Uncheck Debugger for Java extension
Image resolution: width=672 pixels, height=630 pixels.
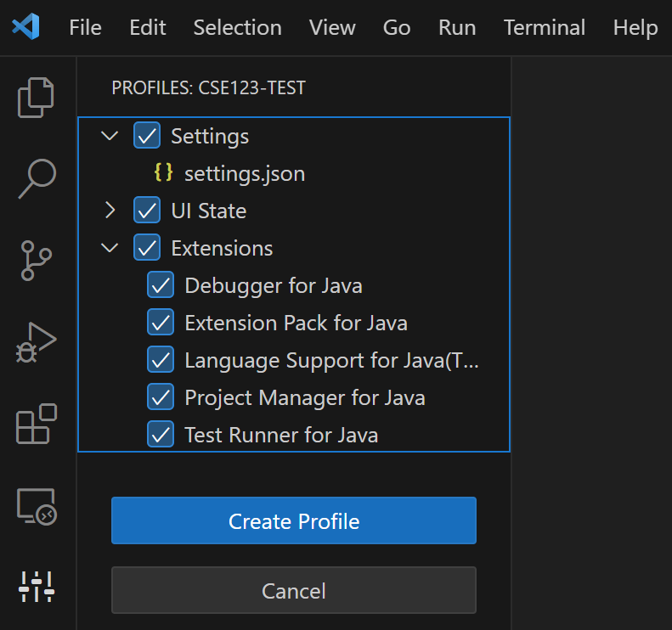(161, 285)
